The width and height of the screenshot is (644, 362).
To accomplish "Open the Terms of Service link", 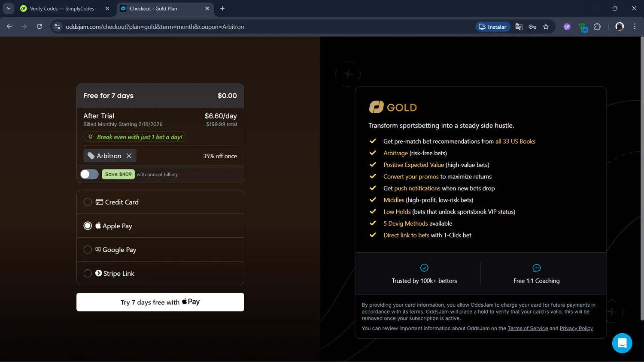I will (528, 328).
